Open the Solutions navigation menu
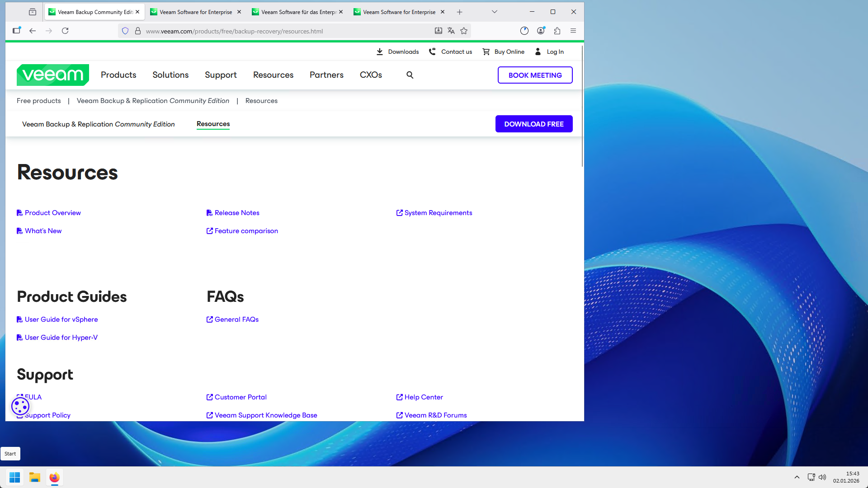 tap(170, 75)
